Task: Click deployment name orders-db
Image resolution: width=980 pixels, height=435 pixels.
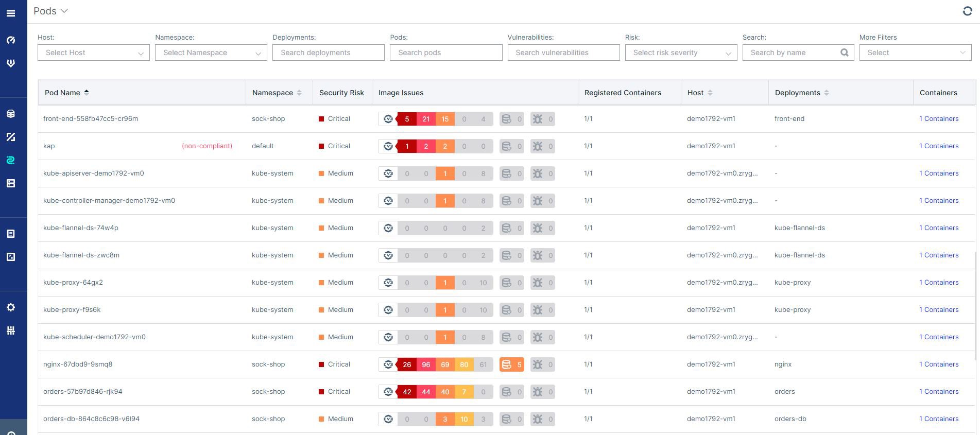Action: [x=790, y=419]
